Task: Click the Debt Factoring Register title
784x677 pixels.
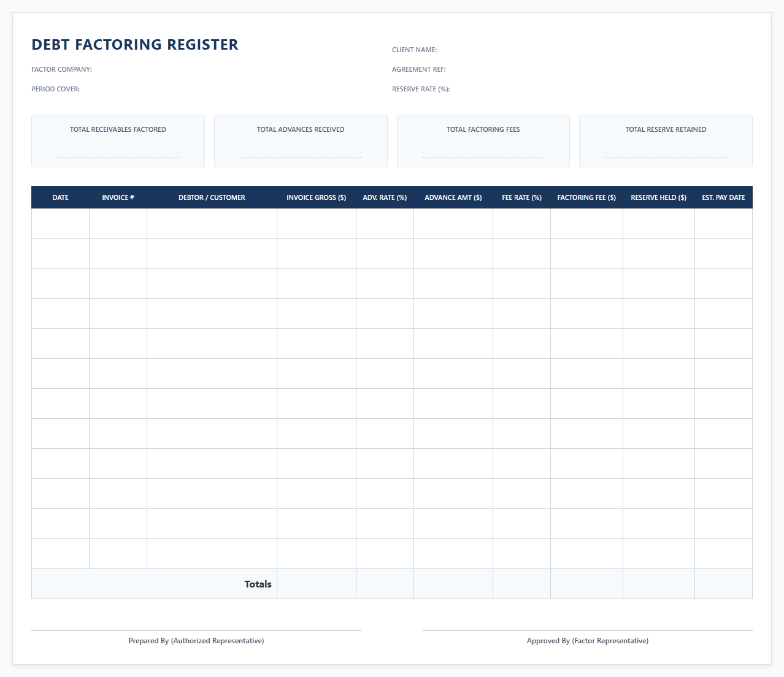Action: tap(135, 45)
